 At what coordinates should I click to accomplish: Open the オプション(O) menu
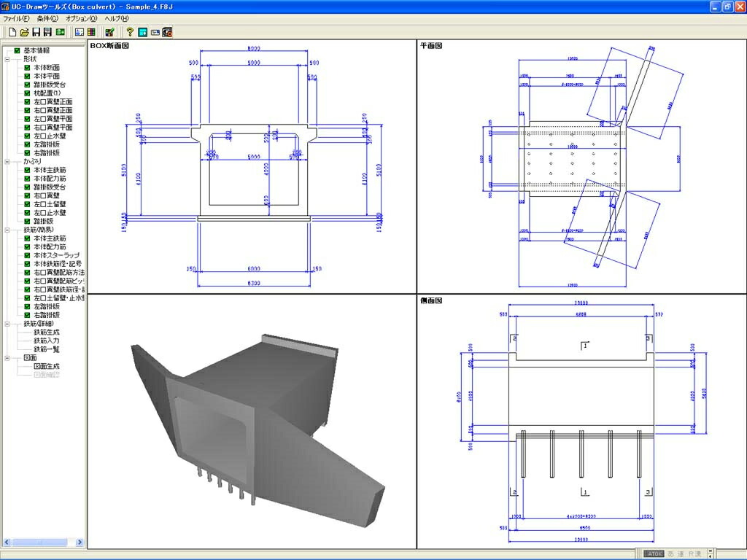coord(81,18)
